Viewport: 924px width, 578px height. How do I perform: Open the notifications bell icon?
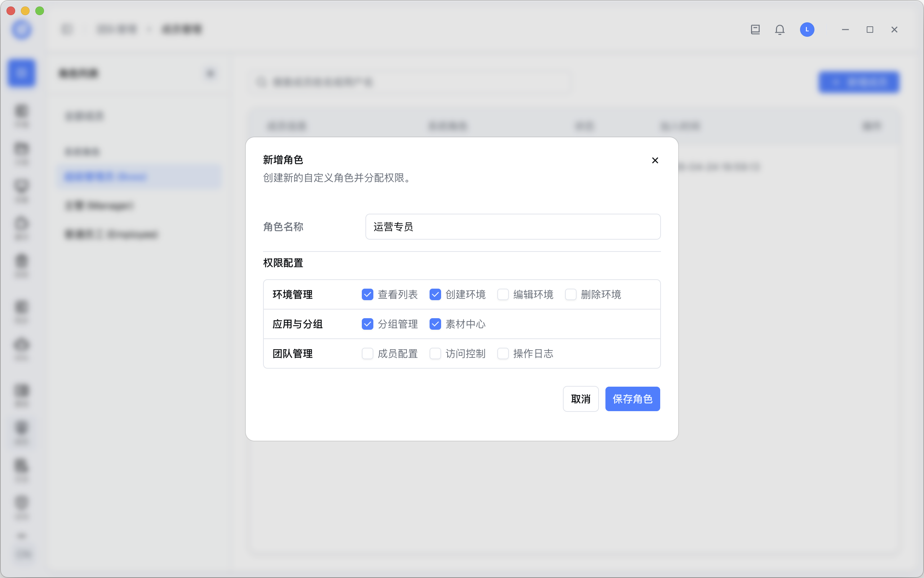pos(779,30)
